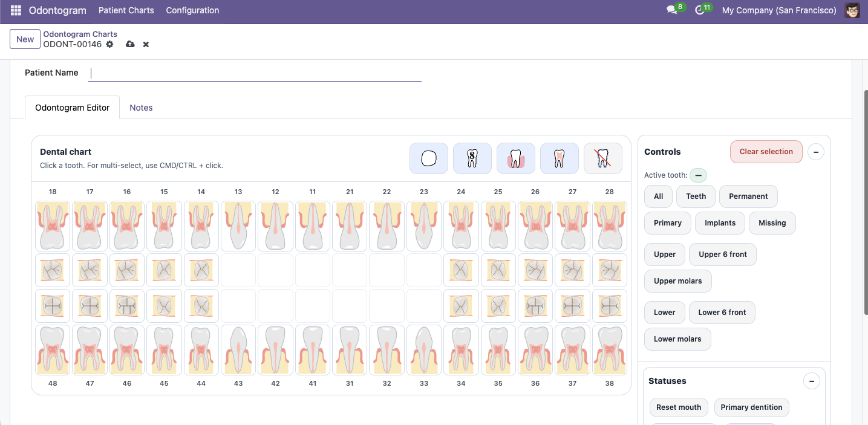This screenshot has height=425, width=868.
Task: Collapse the Controls panel
Action: click(815, 152)
